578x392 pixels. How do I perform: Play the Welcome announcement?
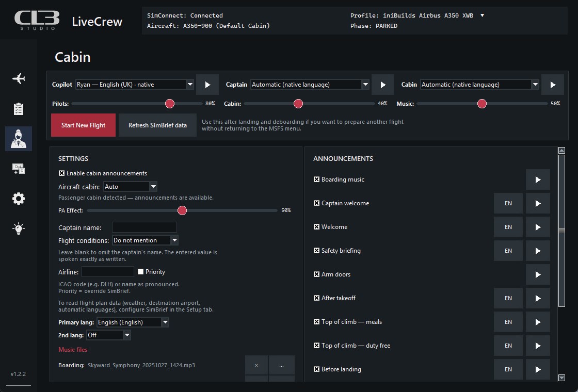click(538, 227)
